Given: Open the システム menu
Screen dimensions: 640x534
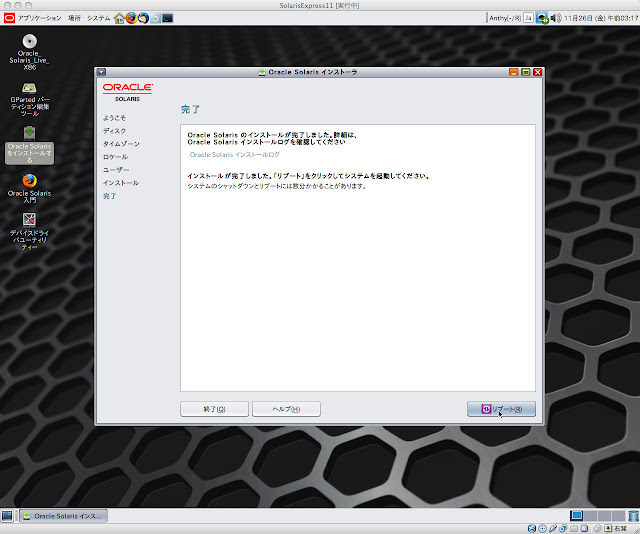Looking at the screenshot, I should point(98,18).
